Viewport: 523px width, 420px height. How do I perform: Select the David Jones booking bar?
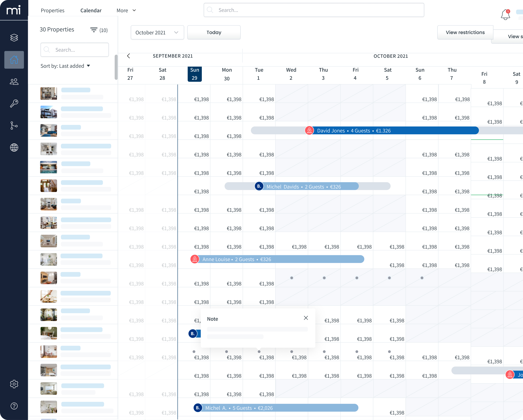pyautogui.click(x=364, y=131)
